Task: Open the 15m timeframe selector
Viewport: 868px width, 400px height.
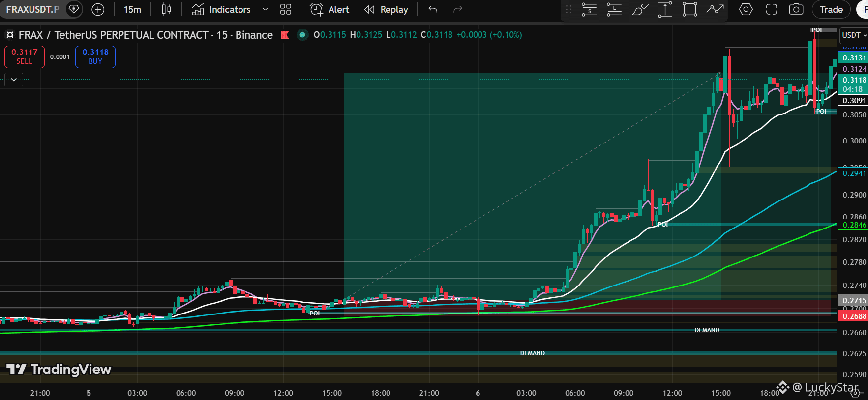Action: tap(132, 9)
